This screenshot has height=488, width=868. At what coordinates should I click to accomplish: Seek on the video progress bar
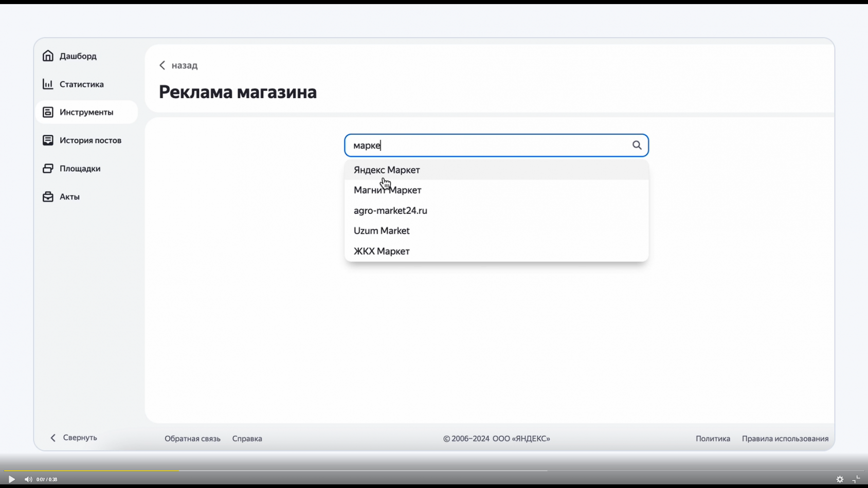[434, 470]
